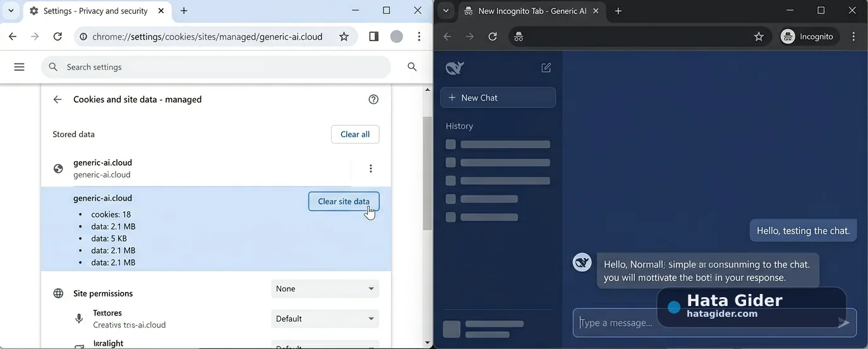Click compose new chat pencil icon
Viewport: 868px width, 349px height.
pos(546,68)
